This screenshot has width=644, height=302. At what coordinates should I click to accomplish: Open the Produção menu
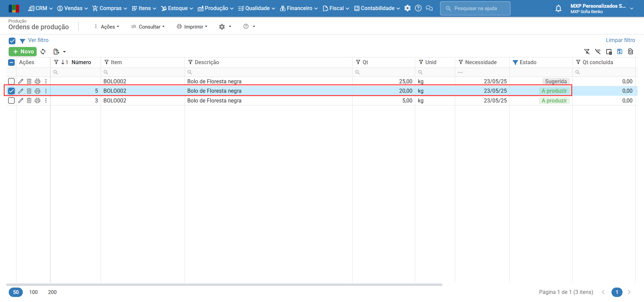pyautogui.click(x=215, y=8)
